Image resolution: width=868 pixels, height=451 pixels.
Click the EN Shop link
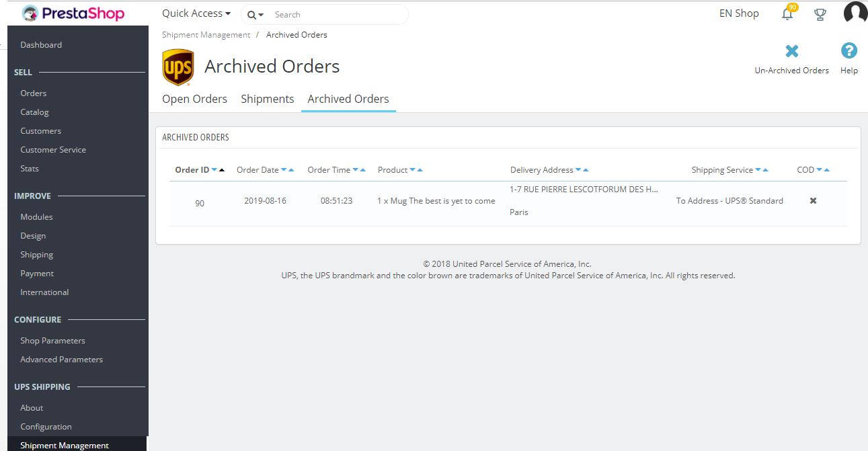pyautogui.click(x=739, y=13)
